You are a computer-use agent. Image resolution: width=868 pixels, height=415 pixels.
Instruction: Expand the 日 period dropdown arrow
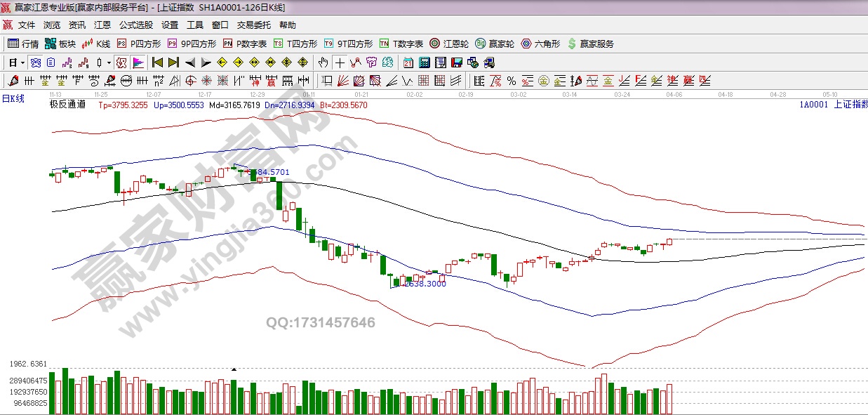[x=22, y=62]
